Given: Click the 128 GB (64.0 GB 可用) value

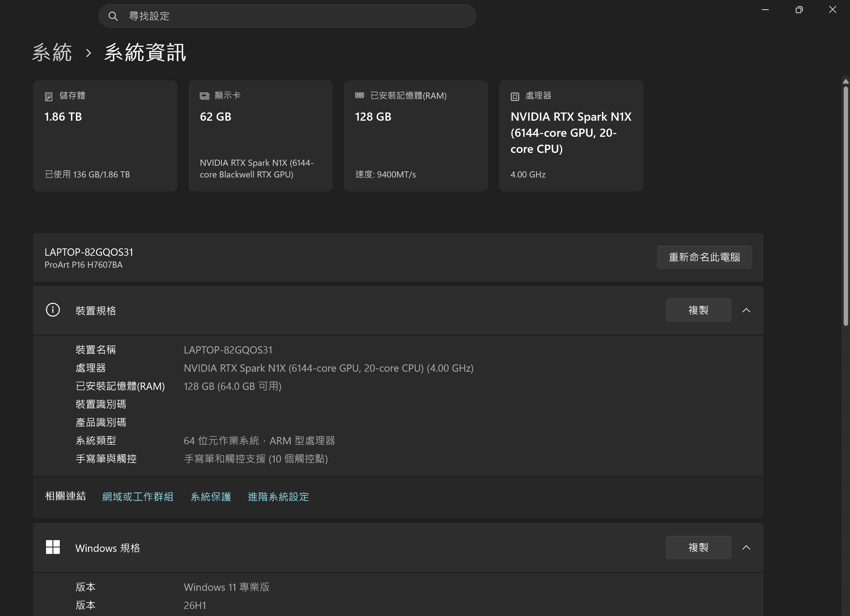Looking at the screenshot, I should pyautogui.click(x=232, y=386).
